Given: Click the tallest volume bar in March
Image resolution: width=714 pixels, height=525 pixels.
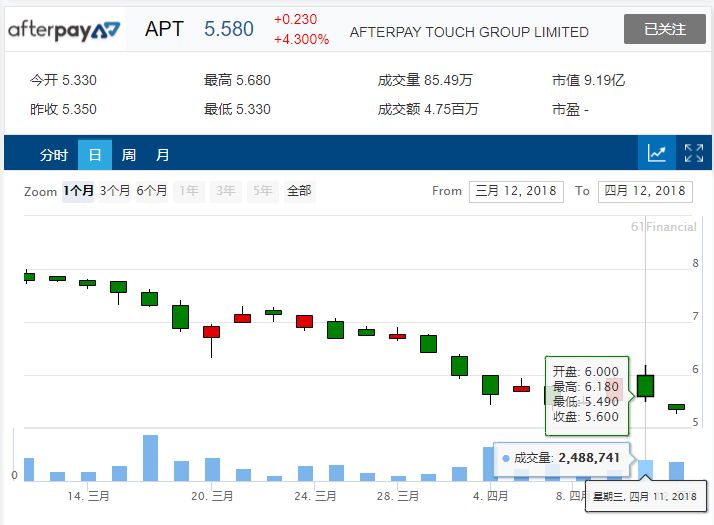Looking at the screenshot, I should click(150, 458).
